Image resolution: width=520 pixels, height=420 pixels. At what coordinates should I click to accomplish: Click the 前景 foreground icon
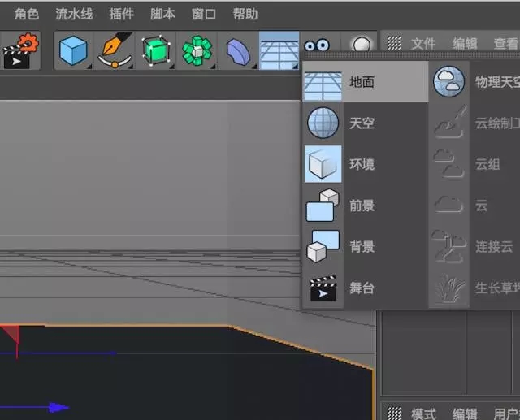323,206
